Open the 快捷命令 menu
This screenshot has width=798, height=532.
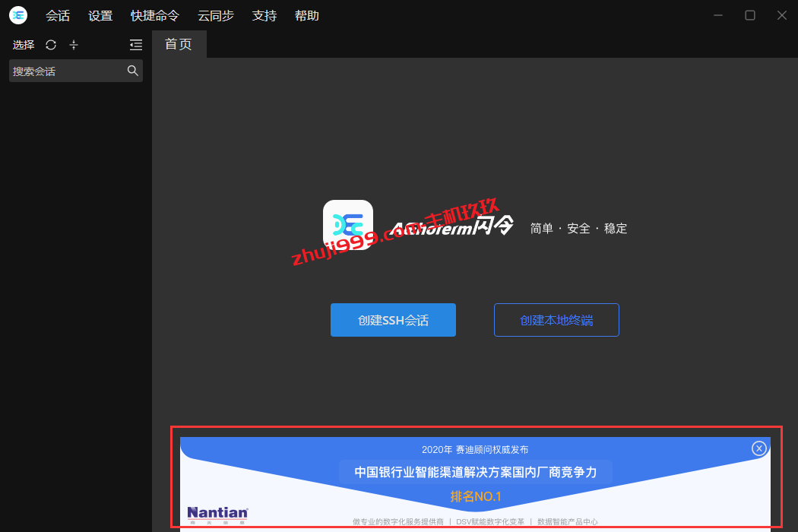click(x=155, y=16)
